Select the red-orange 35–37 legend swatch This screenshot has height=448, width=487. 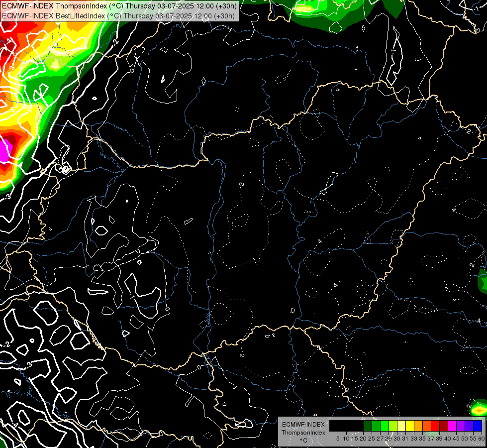click(427, 426)
